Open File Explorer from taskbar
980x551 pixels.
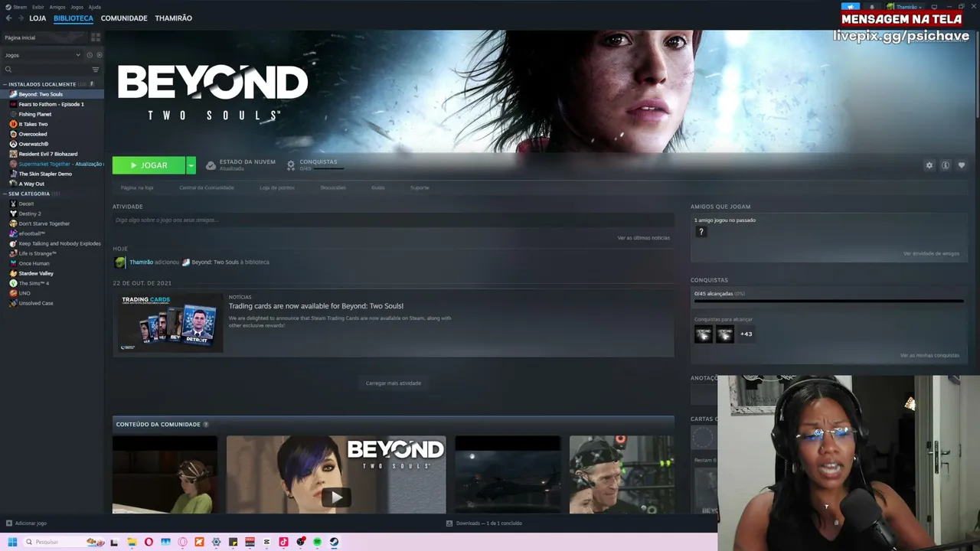(x=132, y=542)
